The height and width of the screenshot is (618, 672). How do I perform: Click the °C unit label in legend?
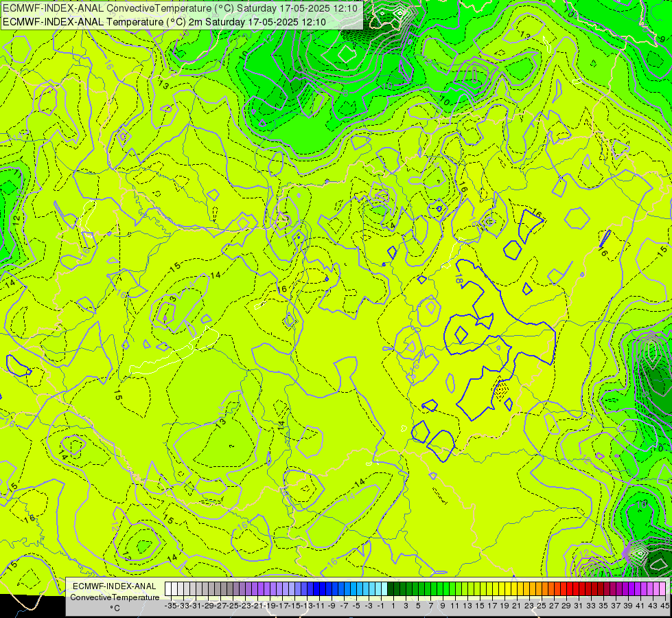click(x=115, y=608)
